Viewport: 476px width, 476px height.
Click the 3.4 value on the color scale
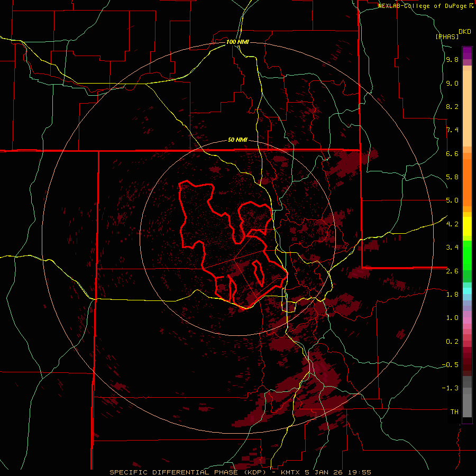point(452,248)
